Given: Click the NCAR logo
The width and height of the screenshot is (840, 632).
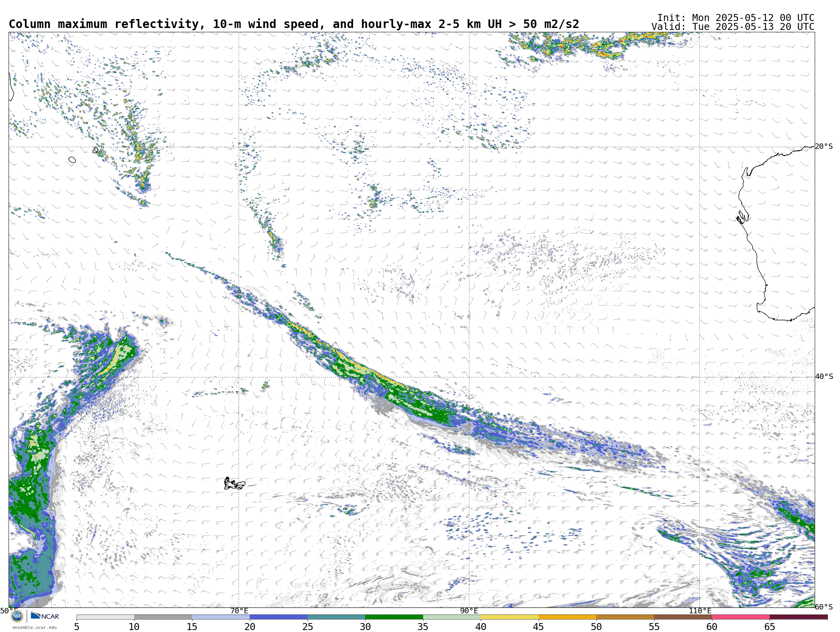Looking at the screenshot, I should [x=45, y=616].
